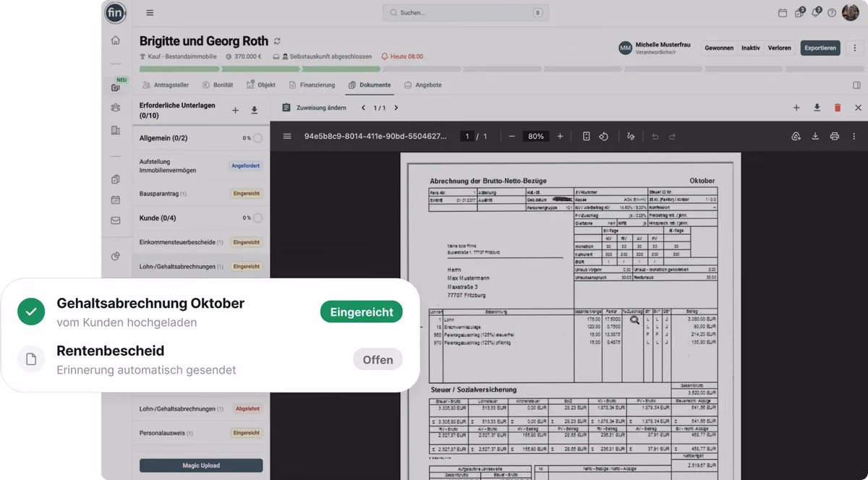Select the PDF draw annotation tool
This screenshot has height=480, width=868.
[x=631, y=136]
